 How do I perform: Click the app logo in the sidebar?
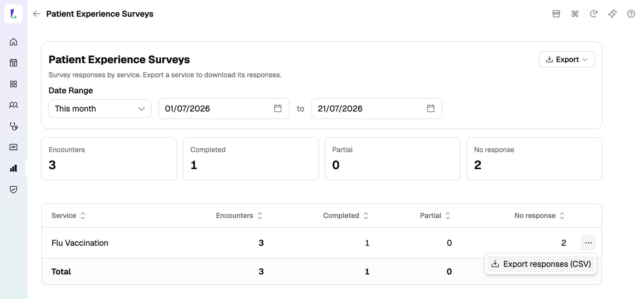pos(13,14)
